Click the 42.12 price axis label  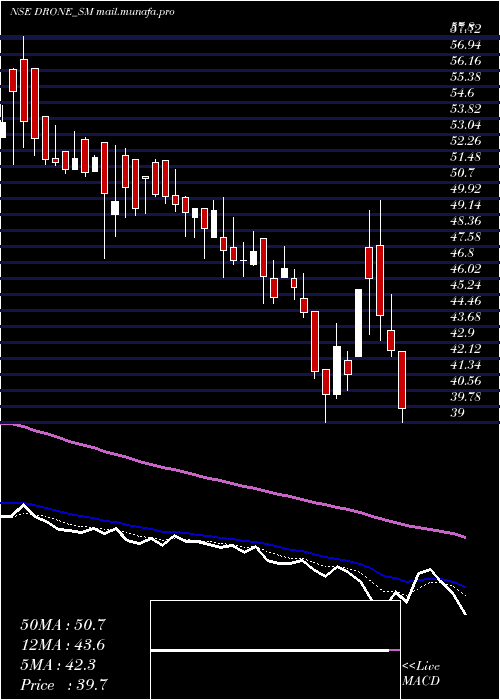466,349
